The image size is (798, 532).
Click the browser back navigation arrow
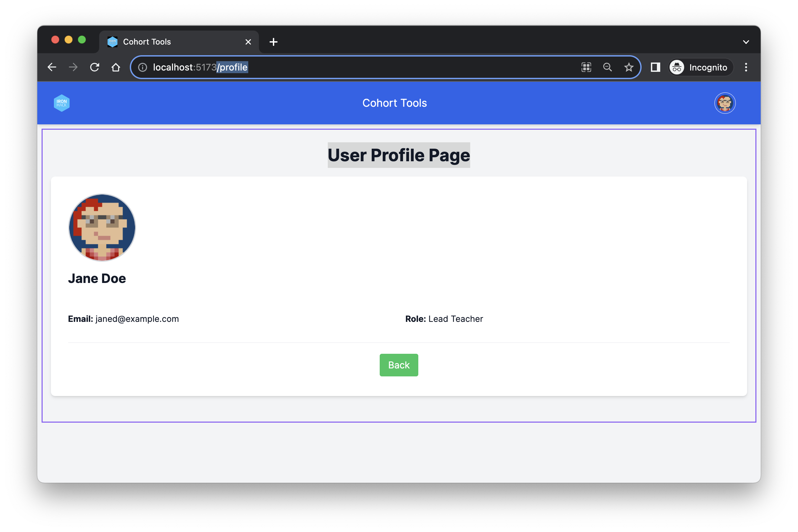coord(52,67)
